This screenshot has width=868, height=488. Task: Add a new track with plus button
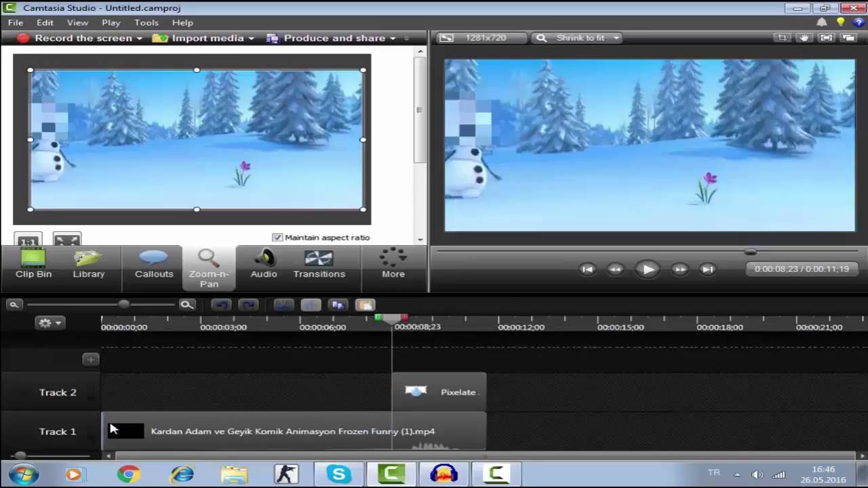click(x=90, y=359)
